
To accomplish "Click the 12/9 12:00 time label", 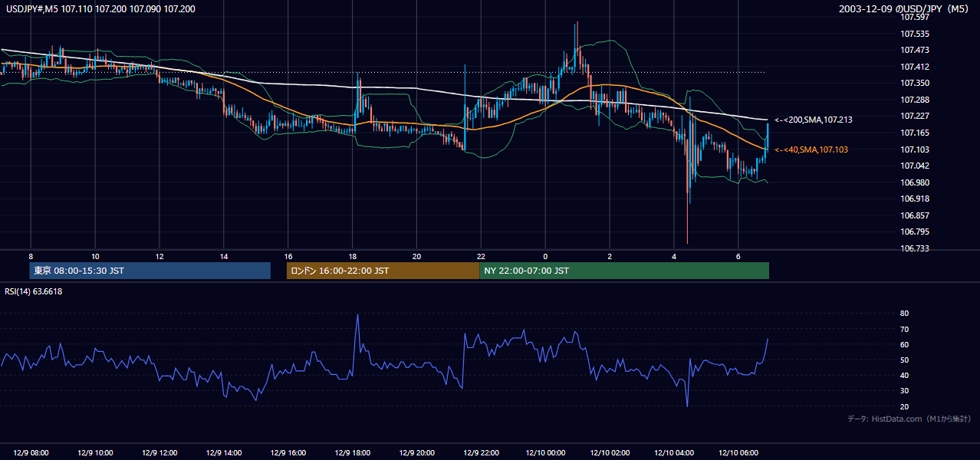I will (x=159, y=453).
